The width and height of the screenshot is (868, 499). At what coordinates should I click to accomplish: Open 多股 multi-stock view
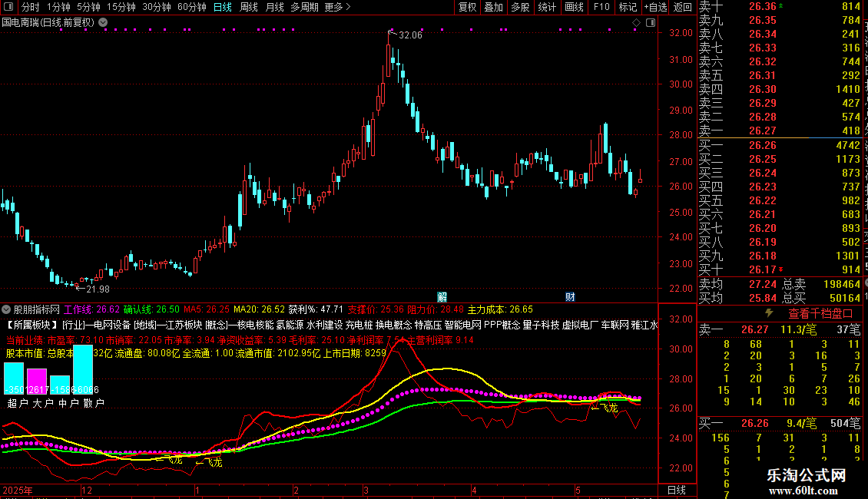tap(520, 7)
